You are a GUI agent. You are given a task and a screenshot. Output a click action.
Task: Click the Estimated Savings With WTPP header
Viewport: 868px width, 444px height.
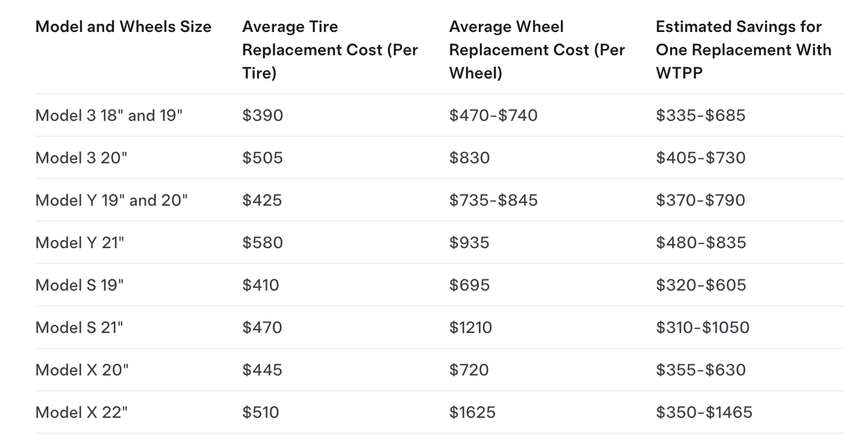pyautogui.click(x=743, y=49)
